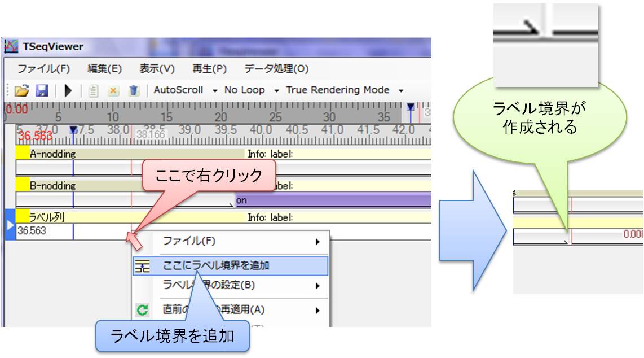Click the trash bin toolbar icon
This screenshot has width=644, height=358.
(x=134, y=90)
